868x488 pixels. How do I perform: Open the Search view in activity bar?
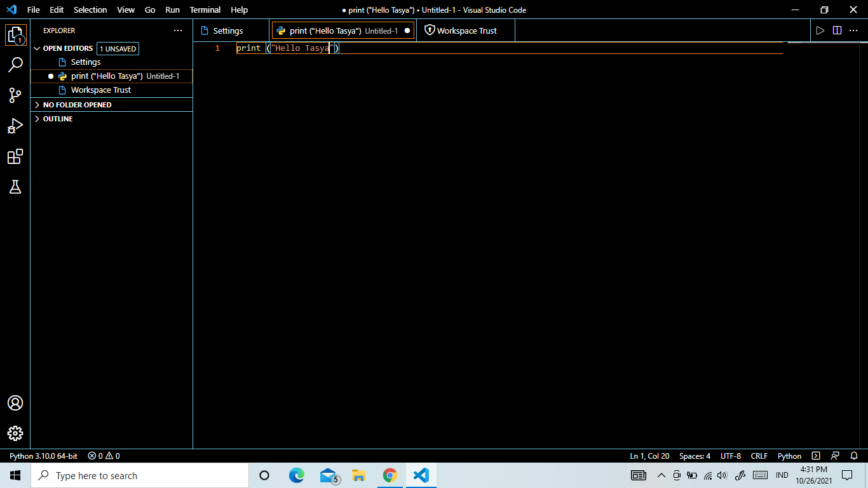click(15, 64)
